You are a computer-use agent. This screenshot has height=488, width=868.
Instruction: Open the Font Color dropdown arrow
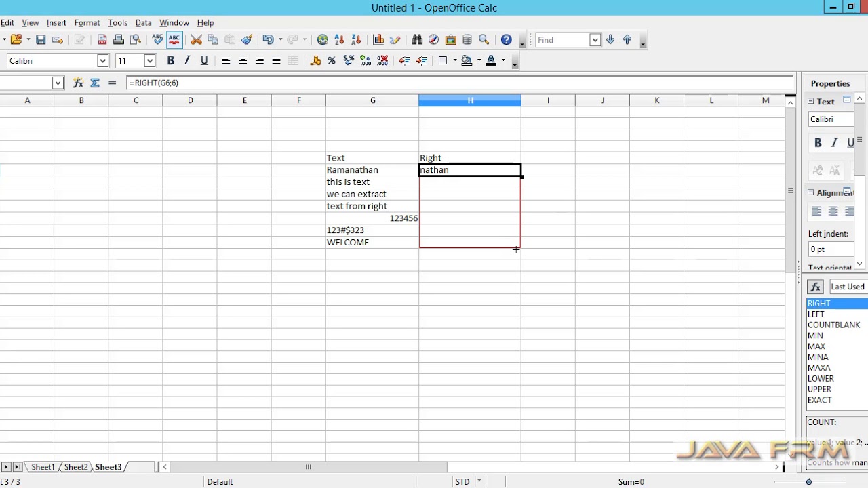point(503,61)
